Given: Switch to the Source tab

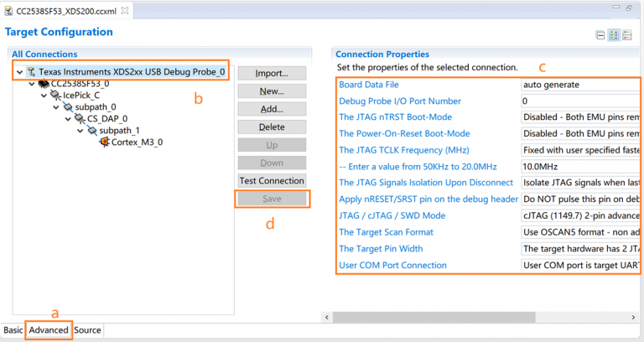Looking at the screenshot, I should click(x=87, y=330).
